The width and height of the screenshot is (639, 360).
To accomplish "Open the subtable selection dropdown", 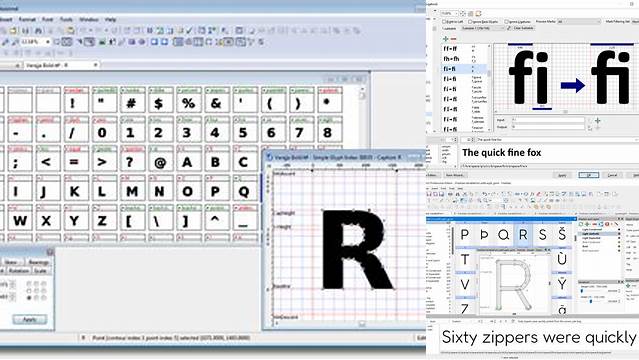I will coord(483,28).
